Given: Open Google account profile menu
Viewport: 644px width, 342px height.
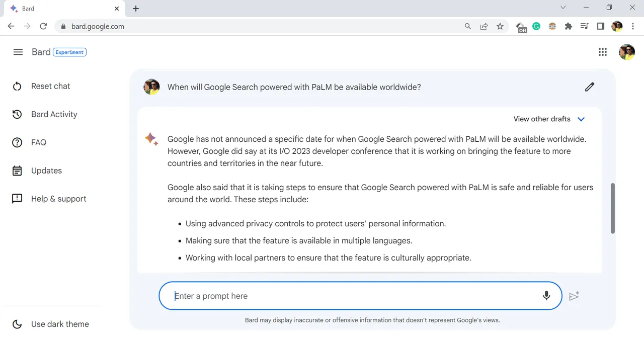Looking at the screenshot, I should tap(626, 52).
